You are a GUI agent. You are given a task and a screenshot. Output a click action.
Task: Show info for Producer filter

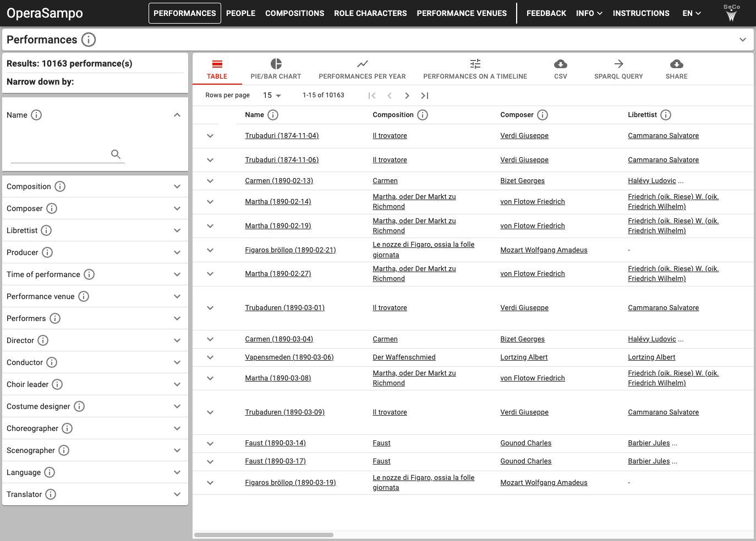tap(47, 252)
